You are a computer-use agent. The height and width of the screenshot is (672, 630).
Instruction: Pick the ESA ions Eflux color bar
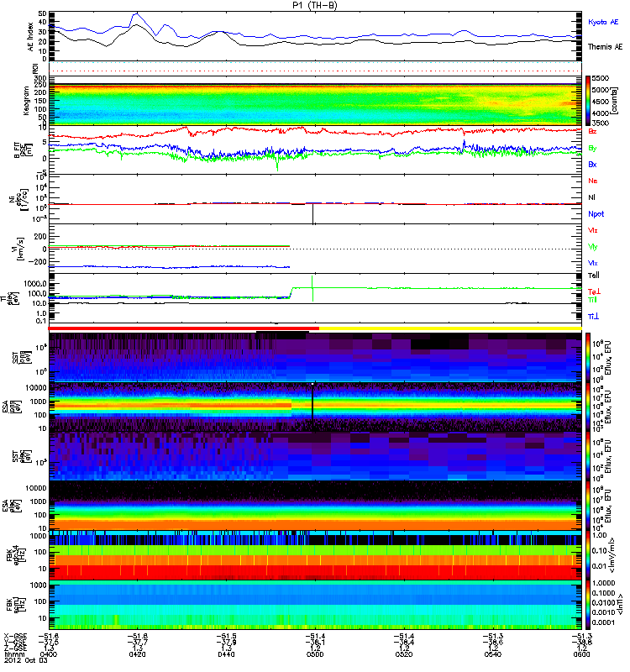coord(588,407)
